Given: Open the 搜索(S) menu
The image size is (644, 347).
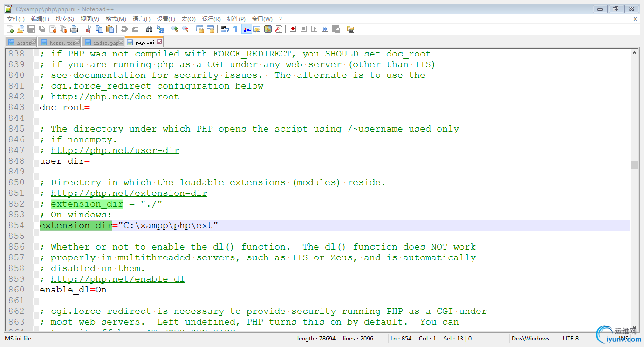Looking at the screenshot, I should (x=65, y=19).
